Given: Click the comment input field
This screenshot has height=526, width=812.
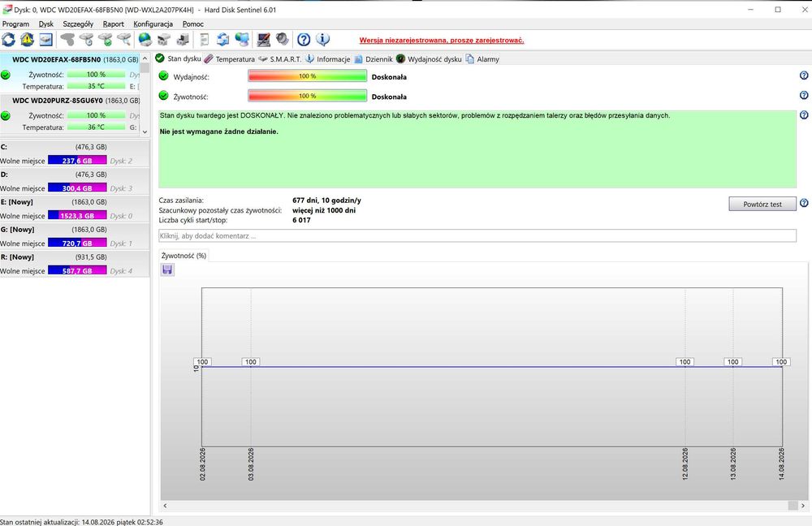Looking at the screenshot, I should [x=477, y=235].
